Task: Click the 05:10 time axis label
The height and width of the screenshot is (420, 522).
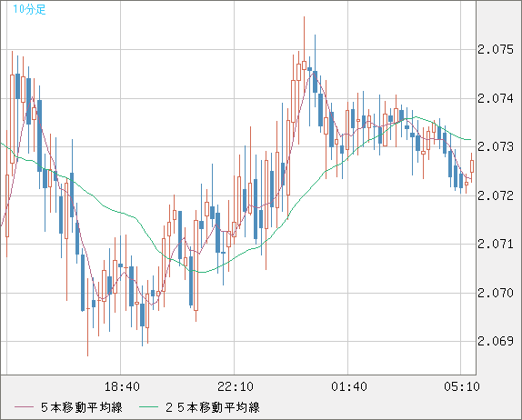Action: [462, 386]
